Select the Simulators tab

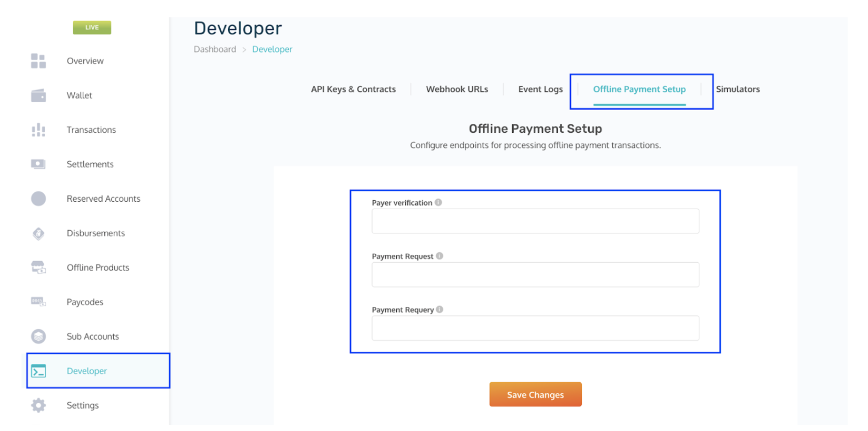pyautogui.click(x=737, y=89)
